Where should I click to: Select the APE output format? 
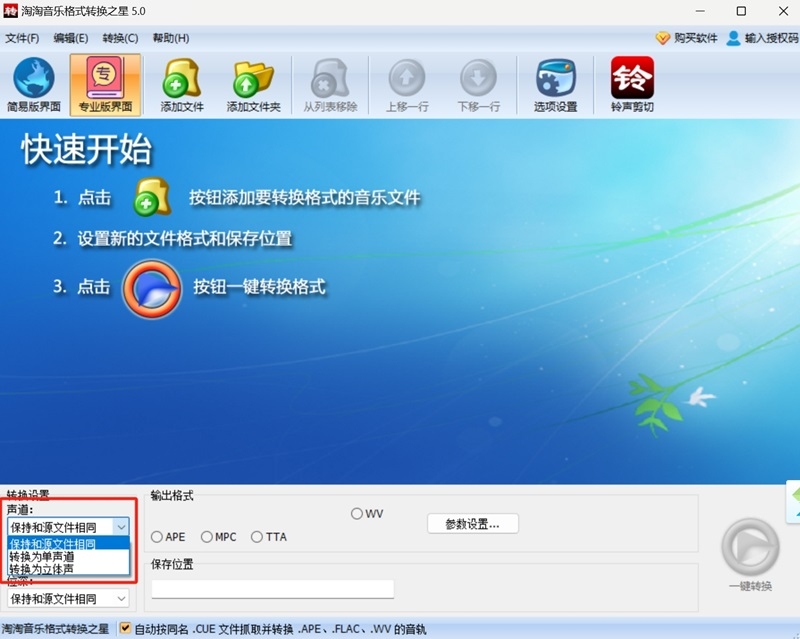[x=158, y=537]
